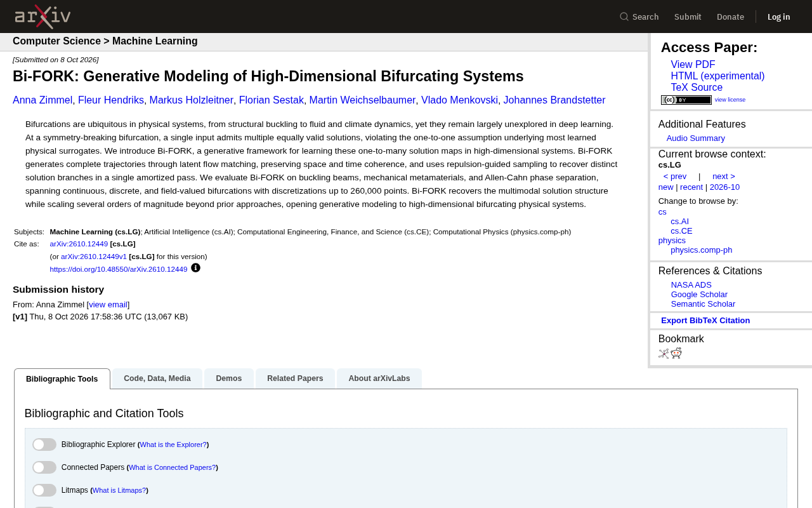
Task: Click the Log in button
Action: pyautogui.click(x=779, y=17)
